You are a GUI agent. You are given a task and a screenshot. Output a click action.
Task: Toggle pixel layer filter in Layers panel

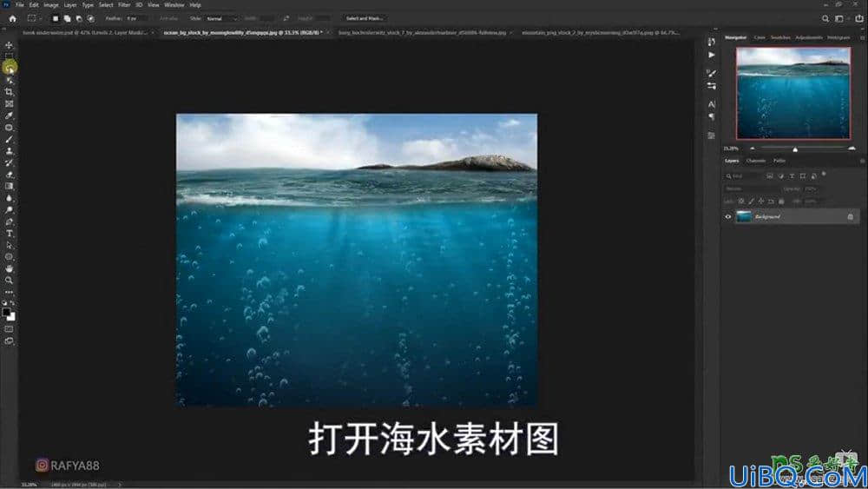pyautogui.click(x=769, y=176)
